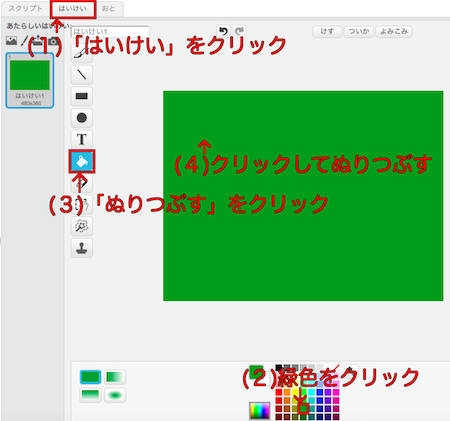Select the ellipse tool
The width and height of the screenshot is (450, 421).
tap(82, 118)
